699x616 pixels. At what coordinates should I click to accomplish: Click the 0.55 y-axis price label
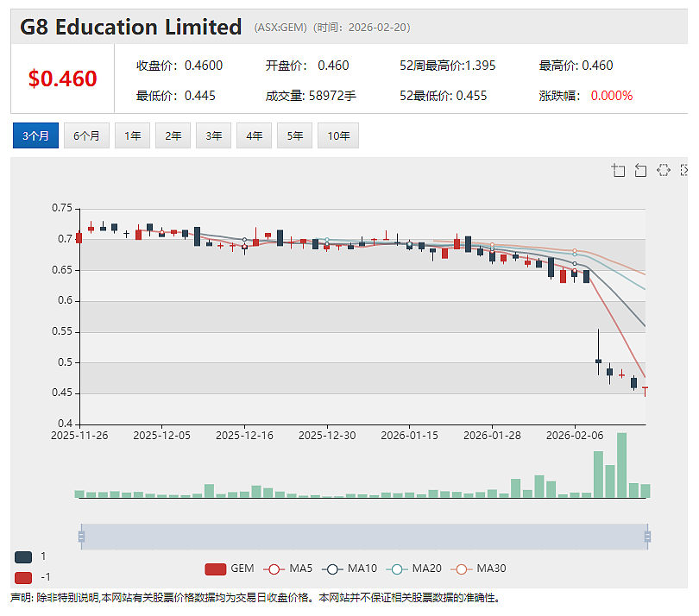click(x=62, y=331)
